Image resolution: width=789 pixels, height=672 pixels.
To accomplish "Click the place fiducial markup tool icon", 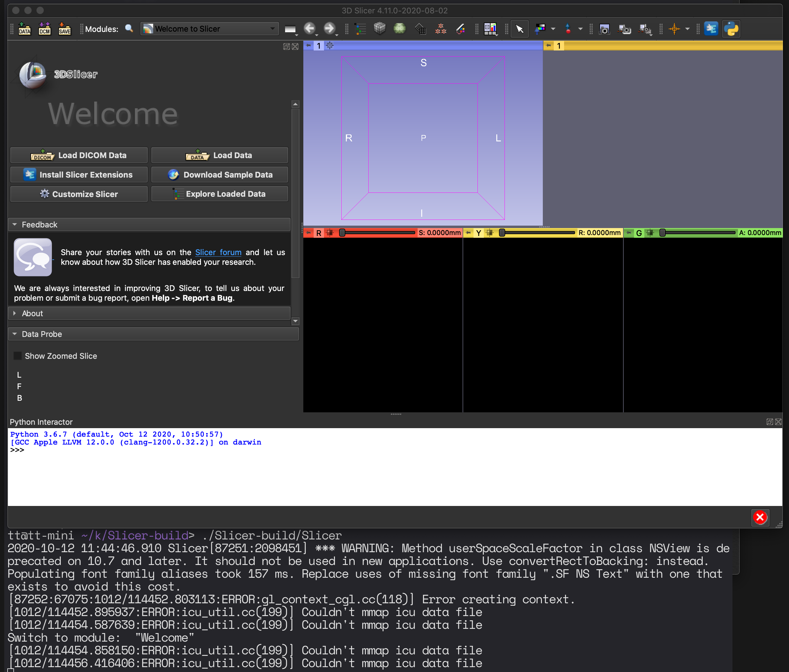I will click(x=568, y=29).
